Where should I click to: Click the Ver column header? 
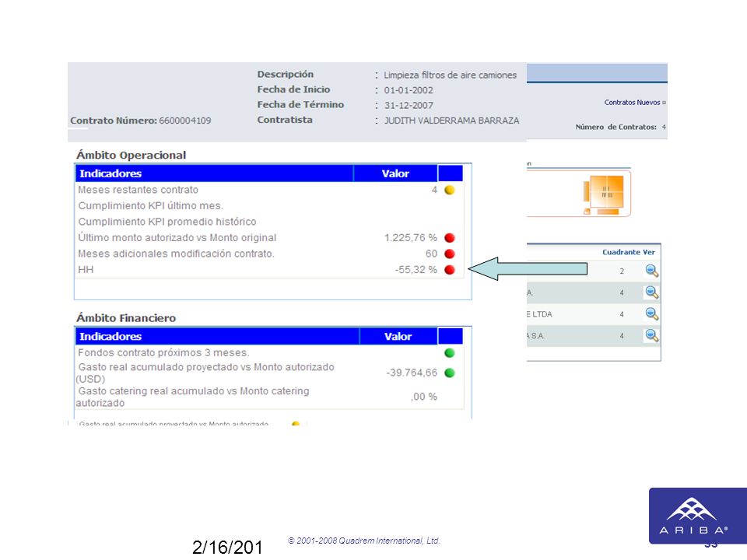point(649,252)
